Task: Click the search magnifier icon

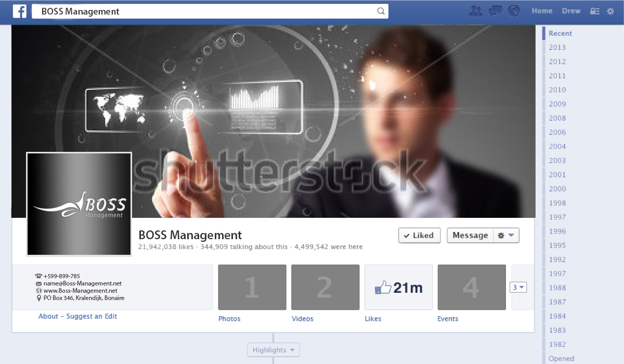Action: pyautogui.click(x=381, y=11)
